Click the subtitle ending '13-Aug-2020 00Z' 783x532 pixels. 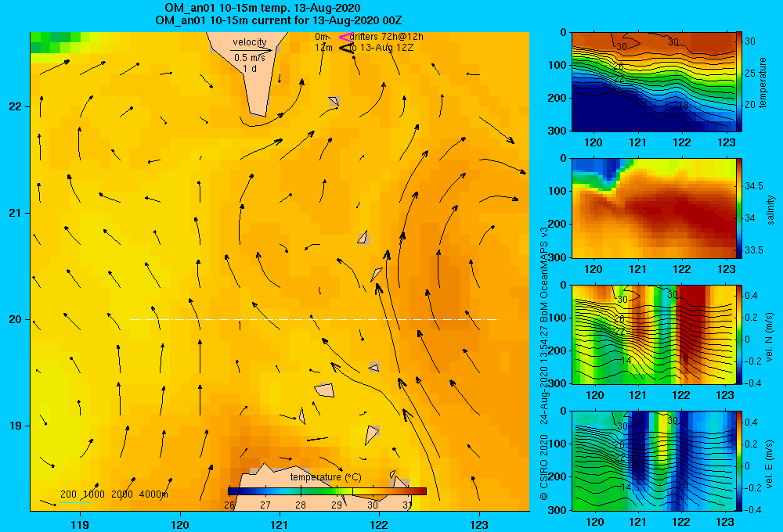point(278,20)
